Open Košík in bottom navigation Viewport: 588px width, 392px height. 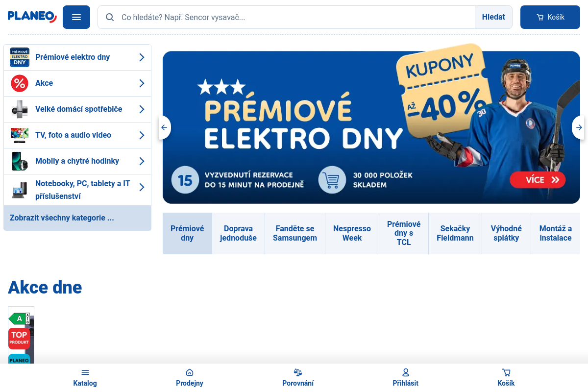(x=506, y=378)
